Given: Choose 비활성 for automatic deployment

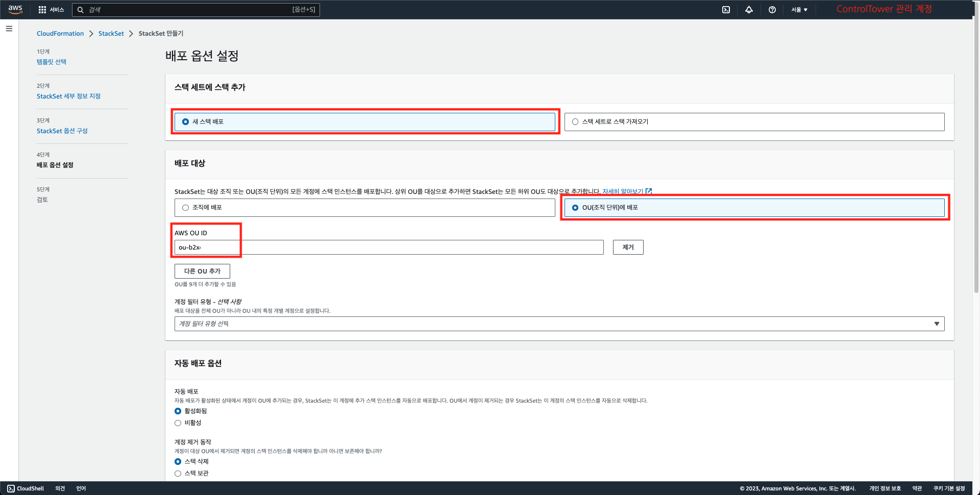Looking at the screenshot, I should 178,423.
